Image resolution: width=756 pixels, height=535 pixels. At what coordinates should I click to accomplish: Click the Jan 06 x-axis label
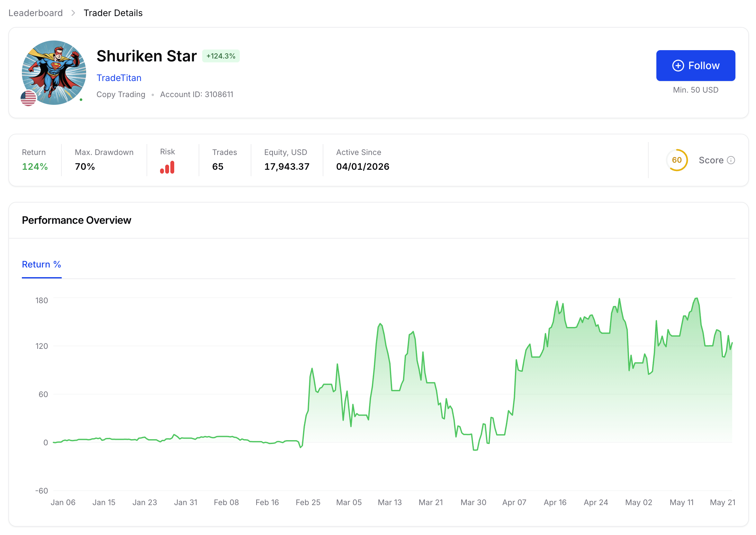click(63, 503)
